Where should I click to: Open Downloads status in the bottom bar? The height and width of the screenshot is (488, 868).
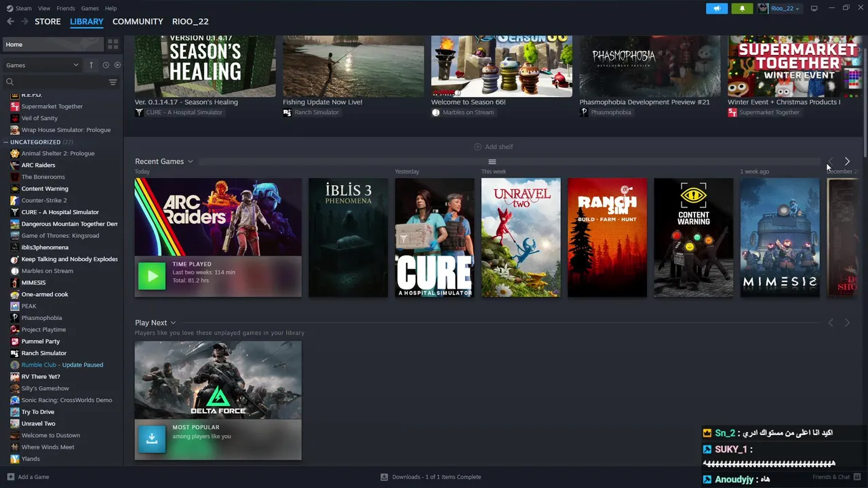[431, 476]
